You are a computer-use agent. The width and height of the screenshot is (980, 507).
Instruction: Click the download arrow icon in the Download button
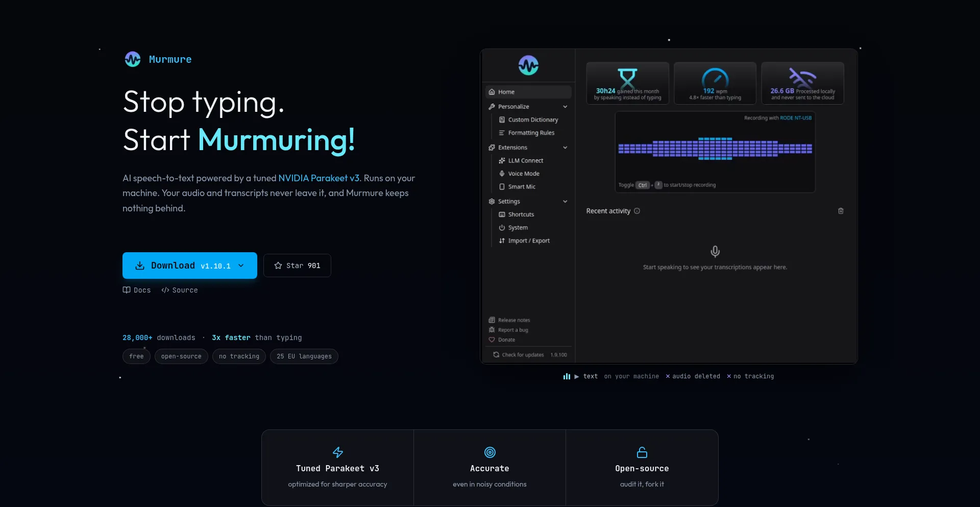click(140, 265)
